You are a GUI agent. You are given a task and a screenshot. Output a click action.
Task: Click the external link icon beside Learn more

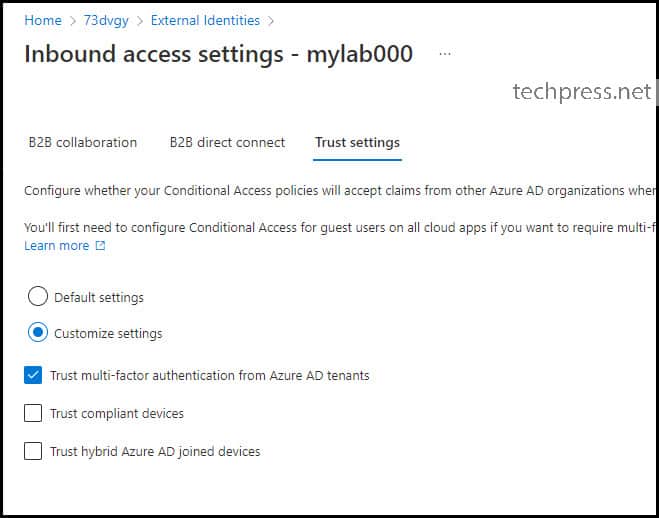coord(100,245)
